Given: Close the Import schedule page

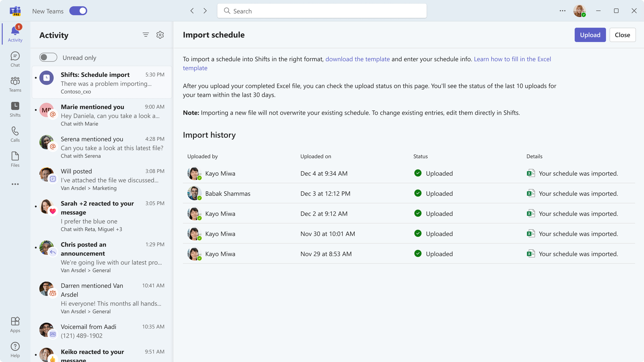Looking at the screenshot, I should click(623, 35).
